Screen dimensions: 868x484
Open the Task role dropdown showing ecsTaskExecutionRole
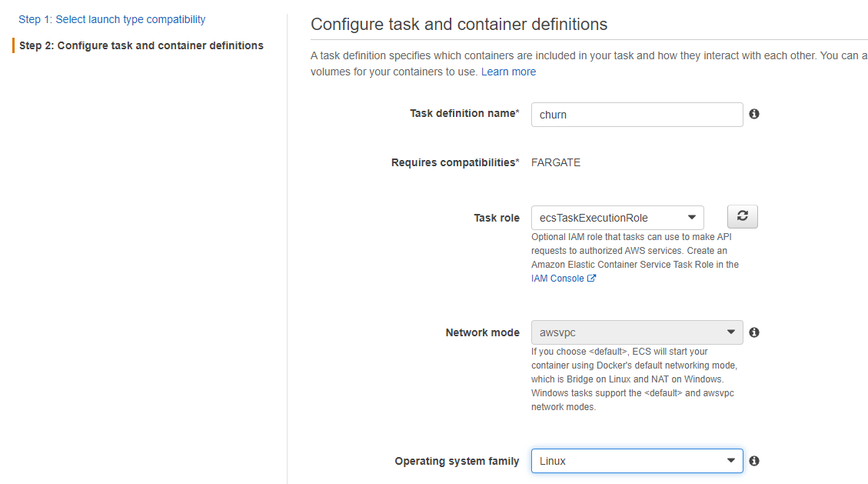click(x=617, y=218)
